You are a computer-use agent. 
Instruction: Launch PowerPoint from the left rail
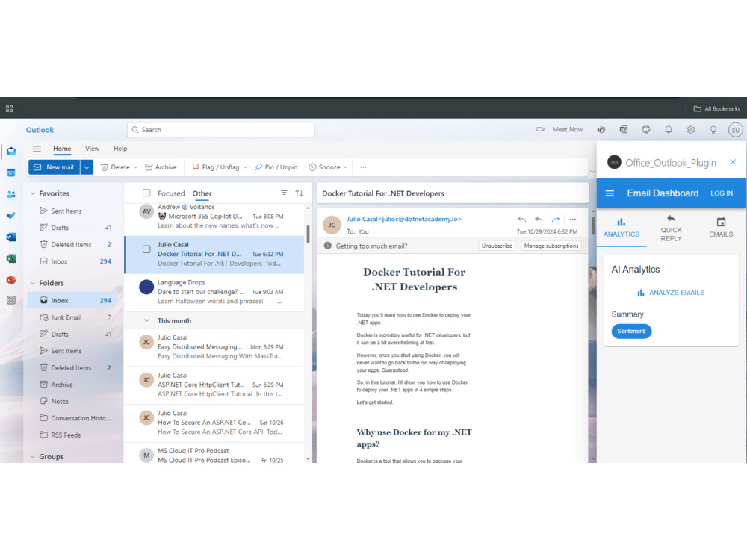point(11,280)
